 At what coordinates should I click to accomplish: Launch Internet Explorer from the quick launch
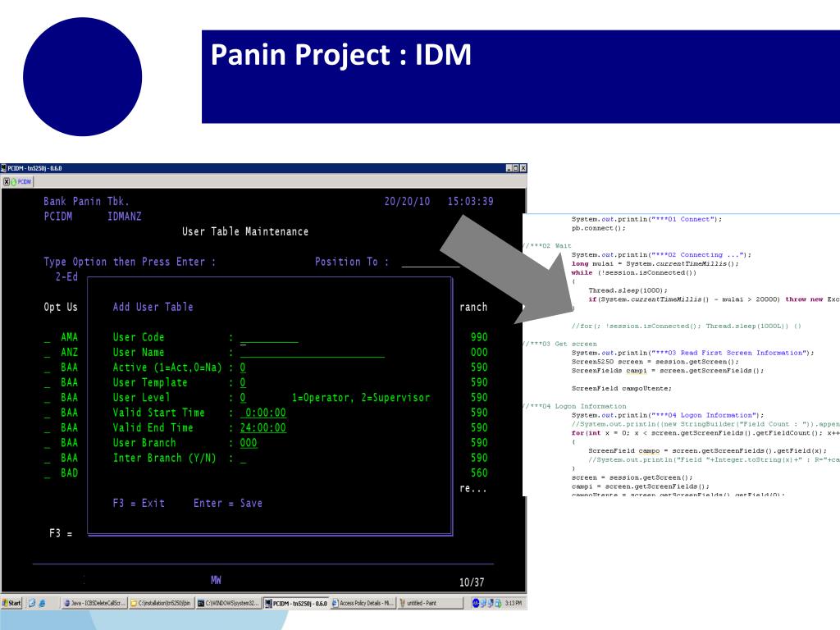pos(42,603)
